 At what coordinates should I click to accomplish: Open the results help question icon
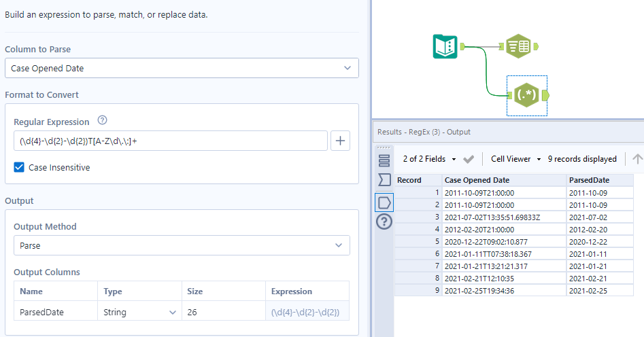click(x=384, y=221)
